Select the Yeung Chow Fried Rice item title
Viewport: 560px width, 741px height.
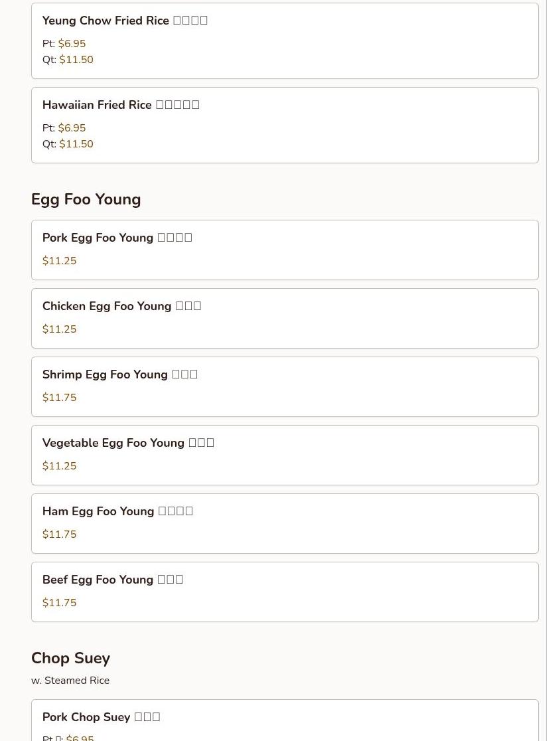(x=125, y=21)
